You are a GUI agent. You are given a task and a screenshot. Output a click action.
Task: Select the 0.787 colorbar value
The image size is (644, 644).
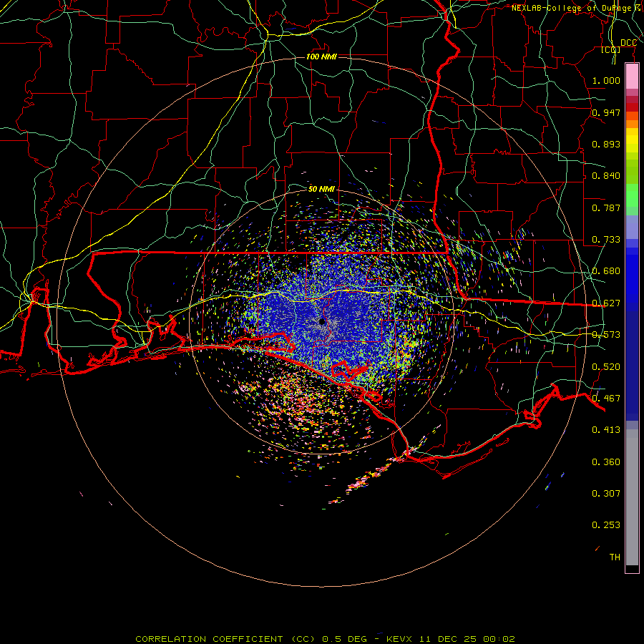606,208
